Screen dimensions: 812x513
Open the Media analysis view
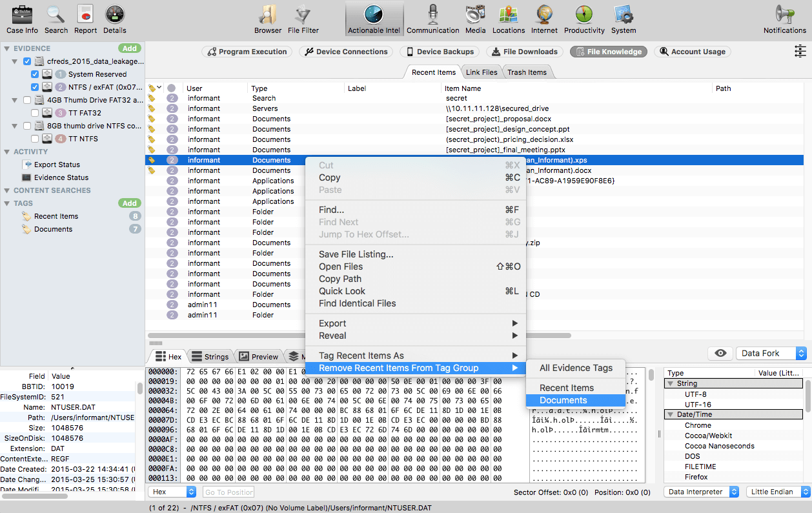tap(475, 18)
